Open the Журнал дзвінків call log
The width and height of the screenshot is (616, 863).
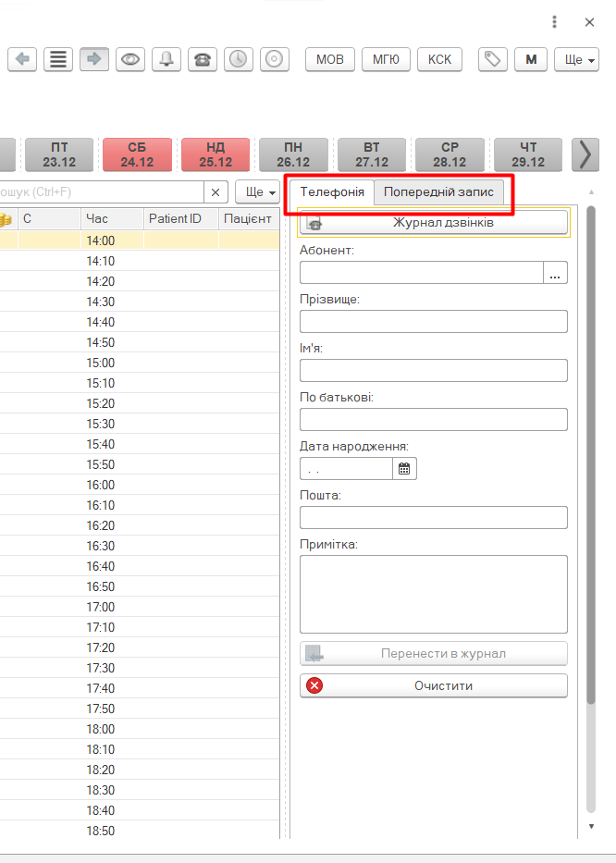(x=433, y=223)
